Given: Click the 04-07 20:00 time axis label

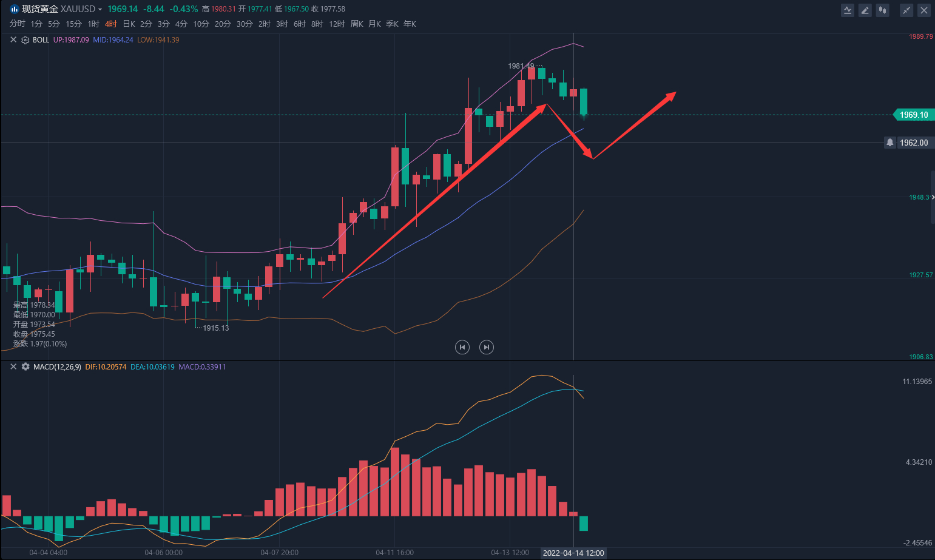Looking at the screenshot, I should pyautogui.click(x=280, y=553).
